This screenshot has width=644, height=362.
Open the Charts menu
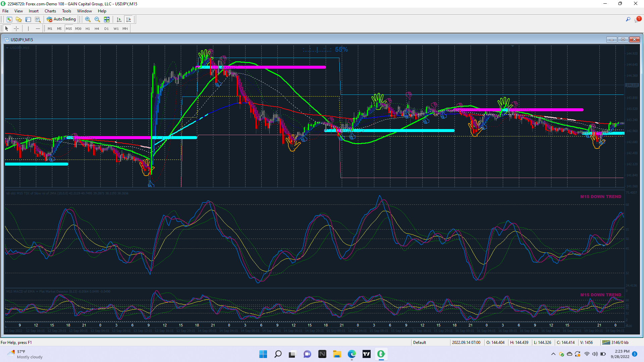click(x=50, y=11)
